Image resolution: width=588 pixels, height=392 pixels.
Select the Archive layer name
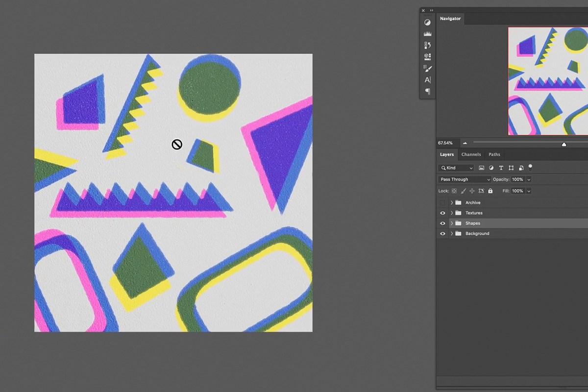(473, 203)
